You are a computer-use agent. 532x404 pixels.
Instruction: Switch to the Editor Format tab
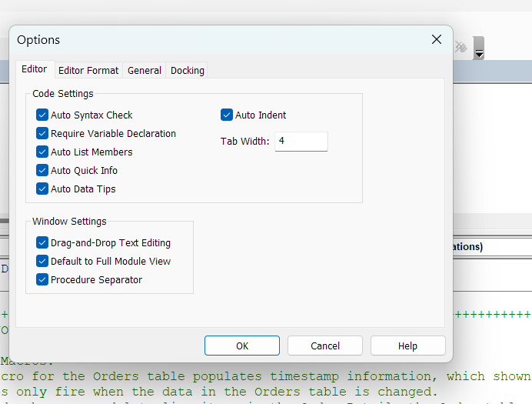(x=88, y=70)
